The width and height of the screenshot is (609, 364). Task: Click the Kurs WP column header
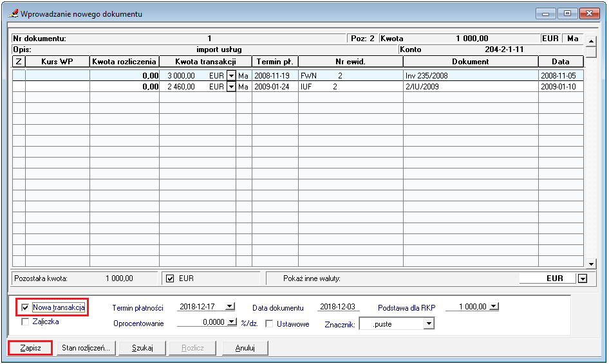pos(57,61)
